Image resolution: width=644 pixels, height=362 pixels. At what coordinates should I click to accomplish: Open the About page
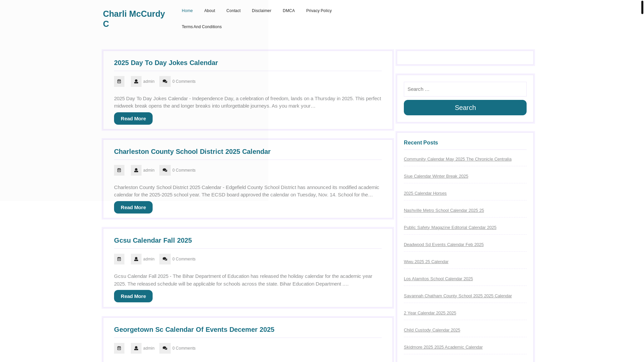coord(210,11)
